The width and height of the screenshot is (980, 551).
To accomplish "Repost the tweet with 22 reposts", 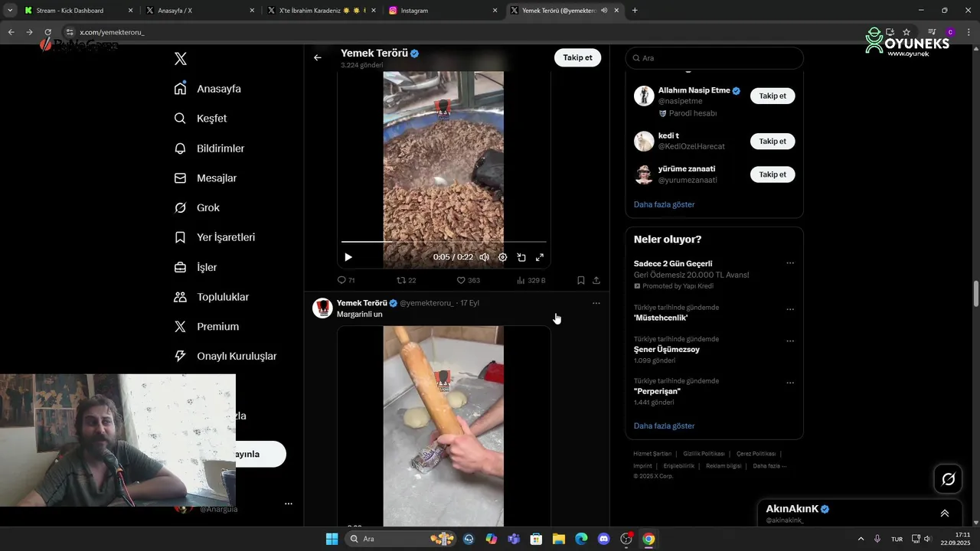I will 407,281.
